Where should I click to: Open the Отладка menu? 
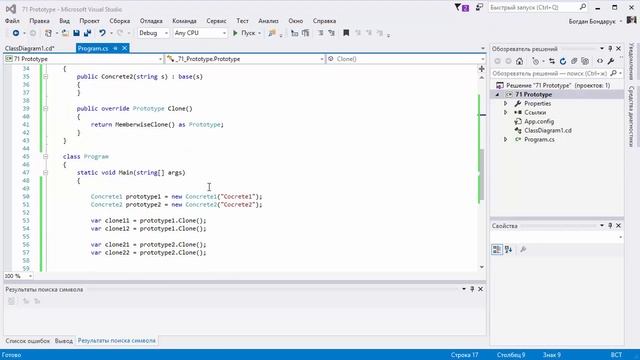[151, 21]
